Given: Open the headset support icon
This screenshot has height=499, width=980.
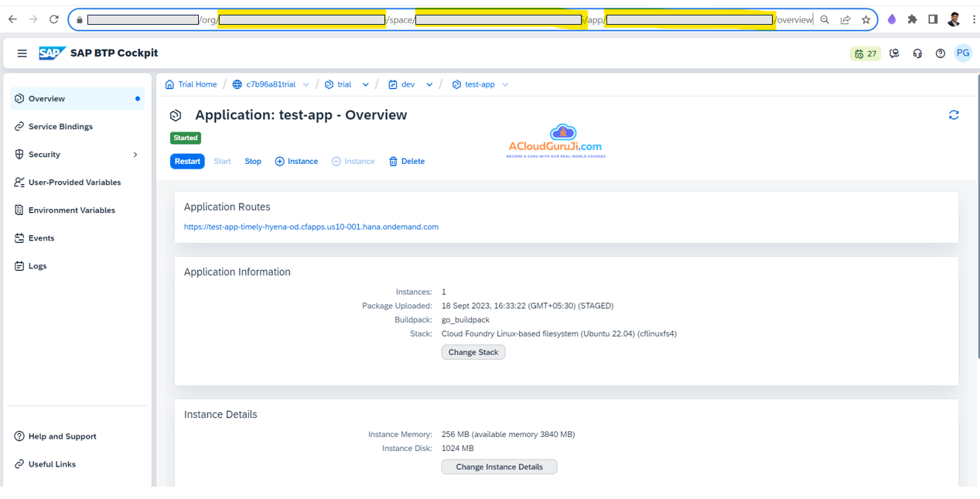Looking at the screenshot, I should 917,53.
